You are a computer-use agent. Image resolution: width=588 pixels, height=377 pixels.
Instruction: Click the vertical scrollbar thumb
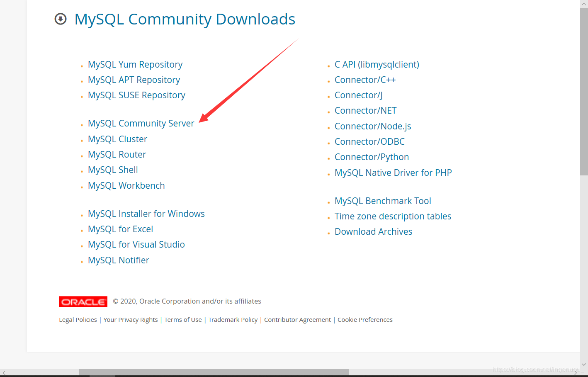584,91
